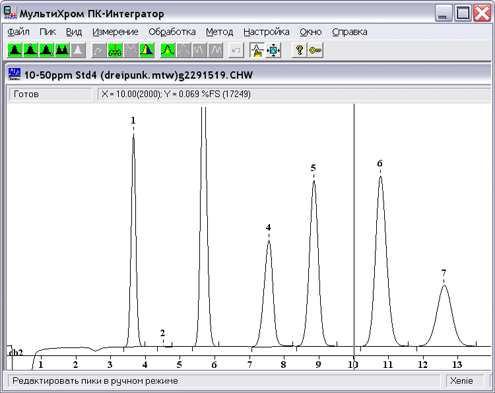Click the peak 4 label on chromatogram

click(x=268, y=228)
